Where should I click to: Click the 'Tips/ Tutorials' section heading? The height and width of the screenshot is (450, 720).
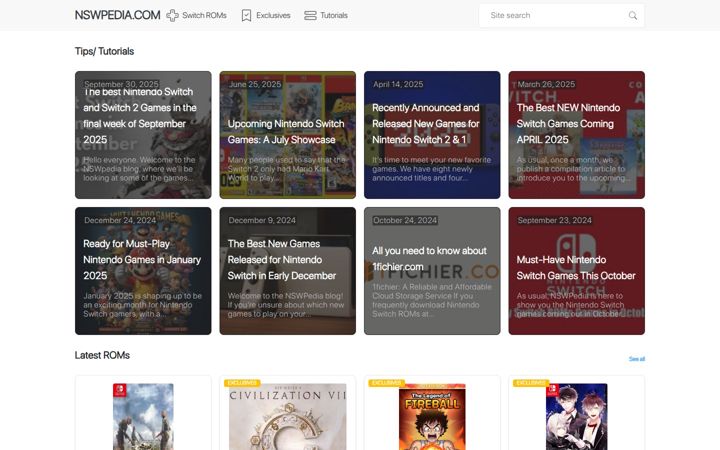coord(104,51)
